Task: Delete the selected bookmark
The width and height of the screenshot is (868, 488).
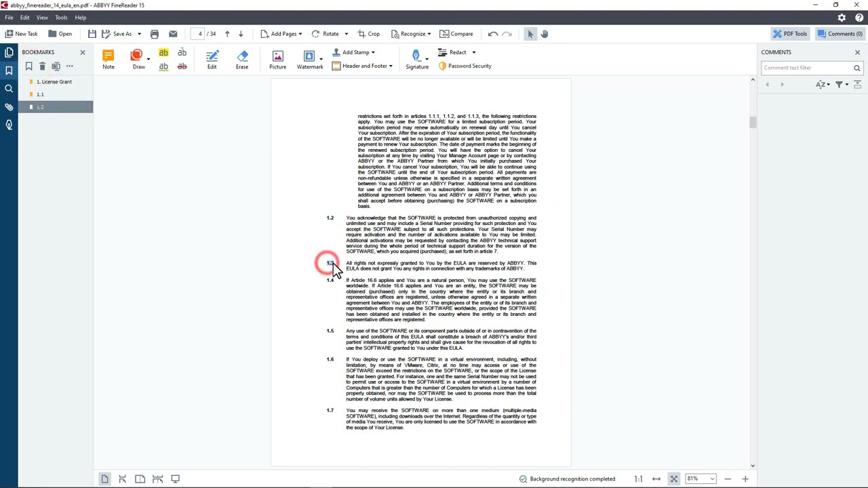Action: [x=42, y=66]
